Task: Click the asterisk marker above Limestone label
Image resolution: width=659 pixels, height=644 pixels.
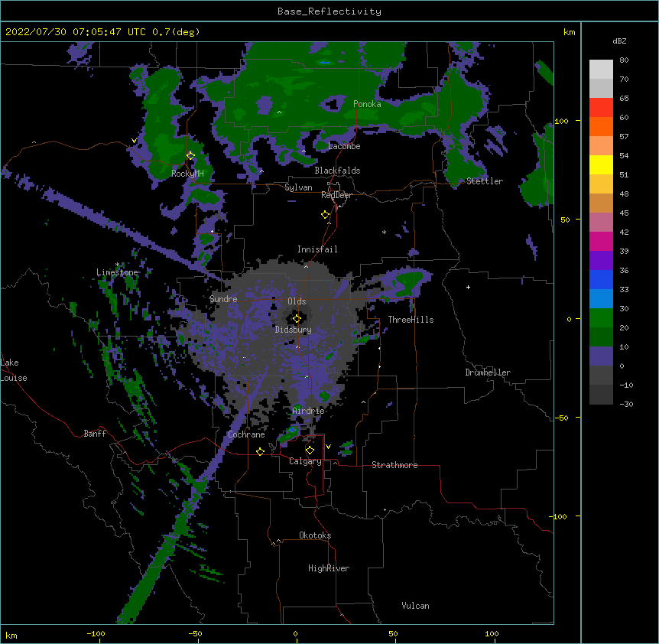Action: 117,265
